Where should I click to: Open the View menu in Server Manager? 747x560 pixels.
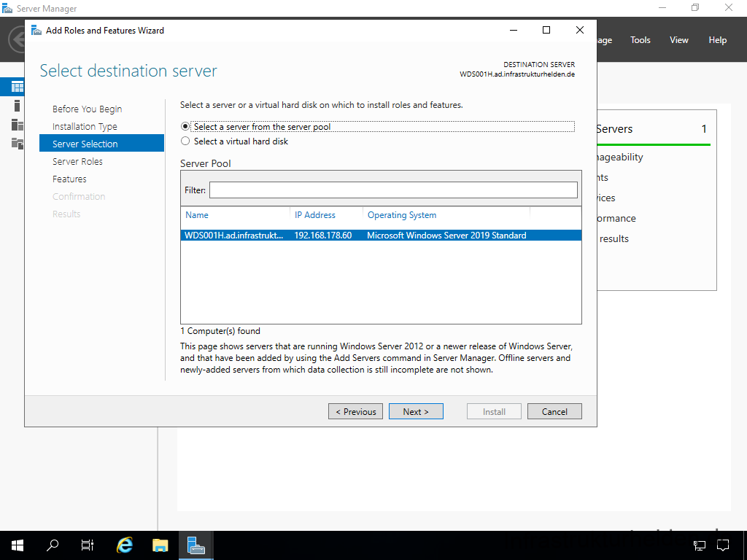(679, 40)
